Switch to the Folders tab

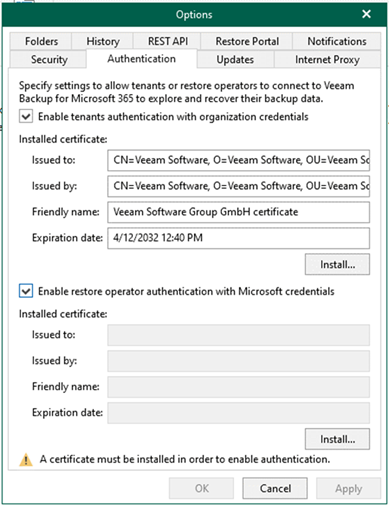(41, 41)
